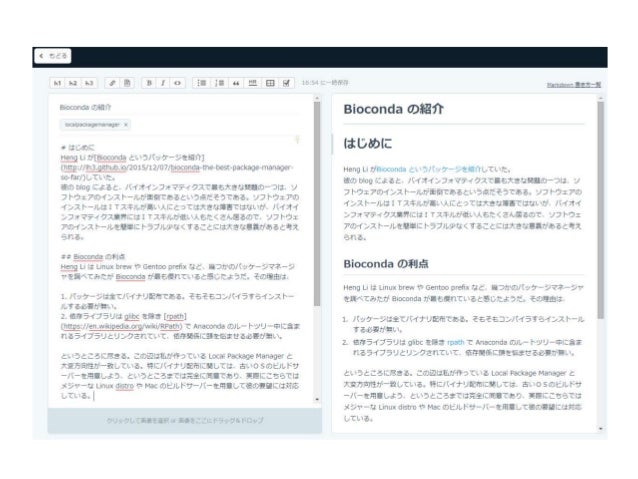Click 'Bioconda の利点' heading in preview

pos(386,264)
